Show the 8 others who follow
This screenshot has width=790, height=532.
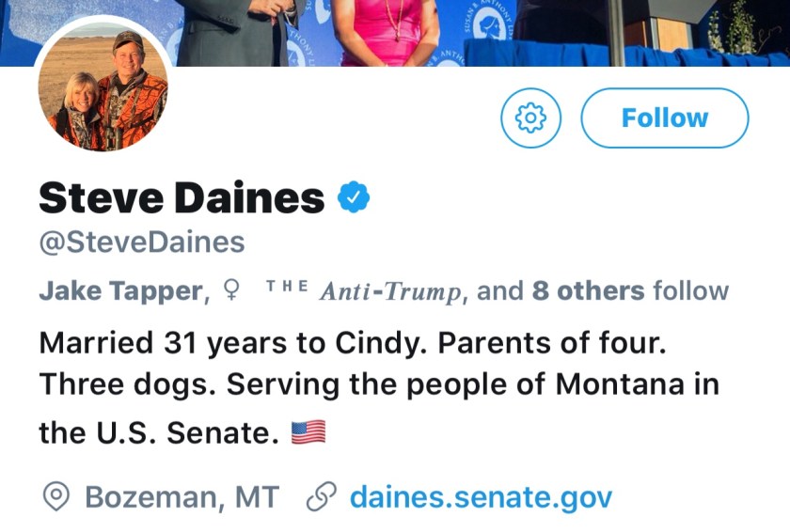pyautogui.click(x=589, y=291)
